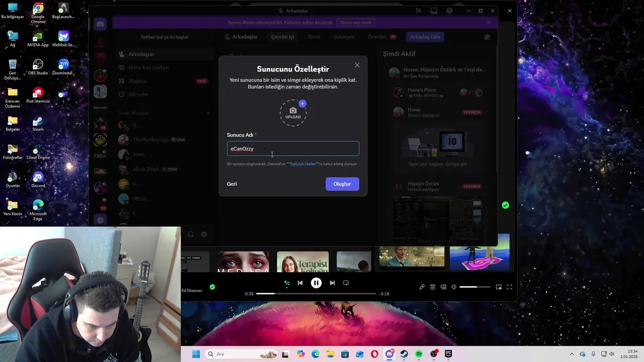Open the Spotify miniplayer icon
The image size is (644, 362).
tap(499, 287)
